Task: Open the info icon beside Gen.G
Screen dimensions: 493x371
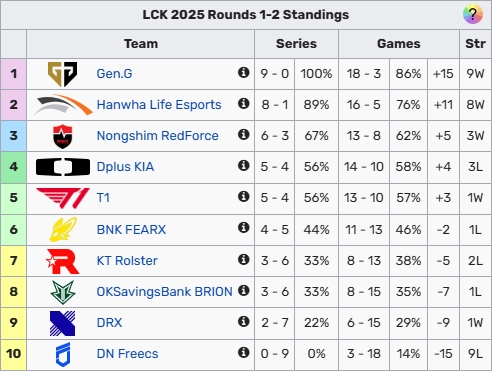Action: tap(244, 72)
